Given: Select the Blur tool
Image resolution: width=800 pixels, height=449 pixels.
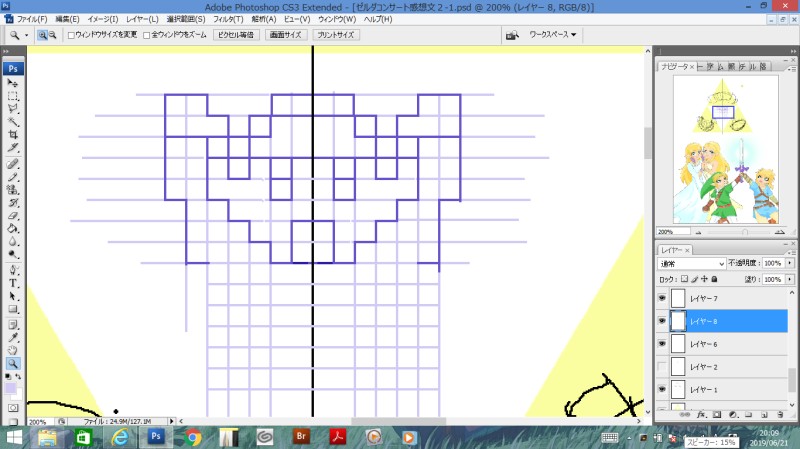Looking at the screenshot, I should (13, 241).
